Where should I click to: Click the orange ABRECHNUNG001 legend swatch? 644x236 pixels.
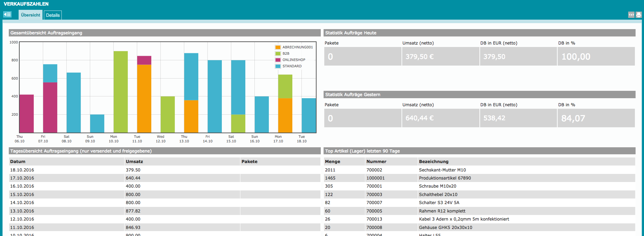[x=278, y=47]
